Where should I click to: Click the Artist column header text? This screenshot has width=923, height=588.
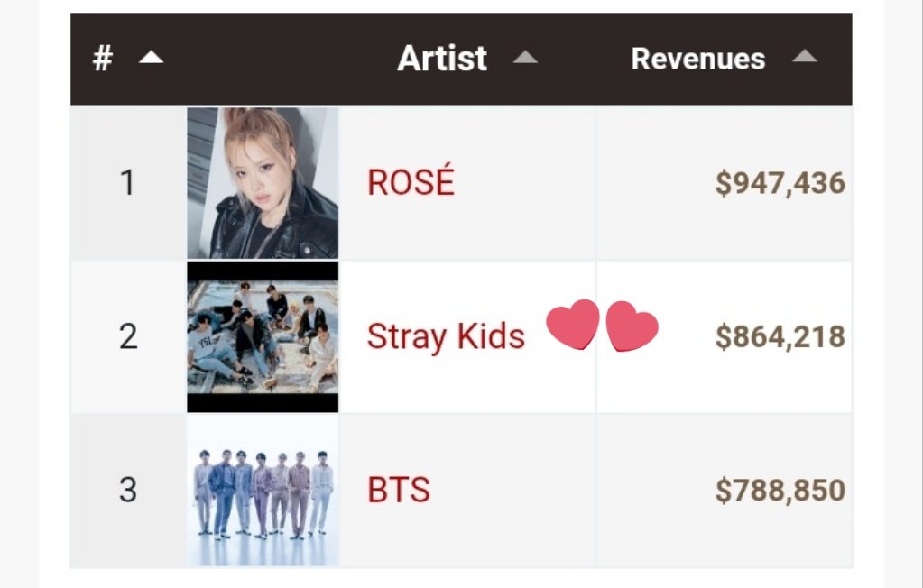(x=442, y=60)
